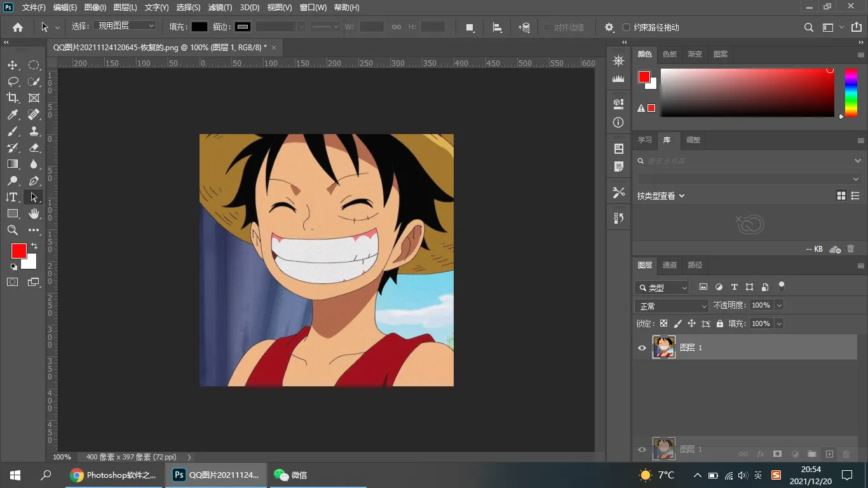Select the Move tool
This screenshot has height=488, width=868.
point(13,65)
